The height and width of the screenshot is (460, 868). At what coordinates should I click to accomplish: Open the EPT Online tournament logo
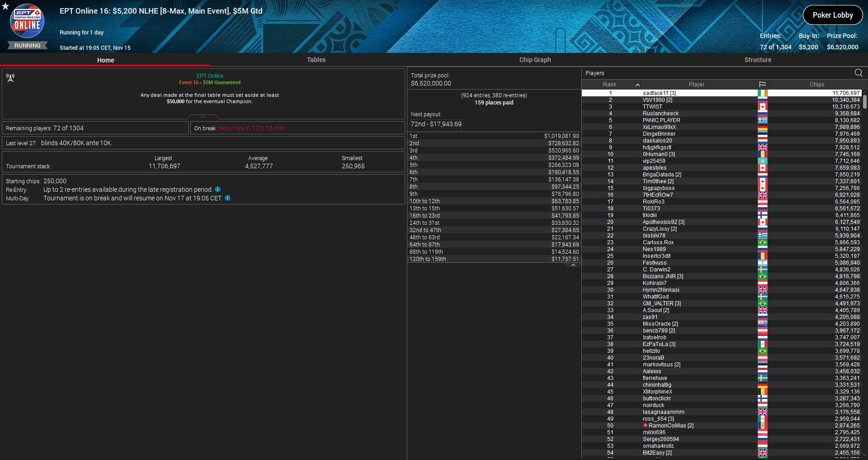pos(27,21)
